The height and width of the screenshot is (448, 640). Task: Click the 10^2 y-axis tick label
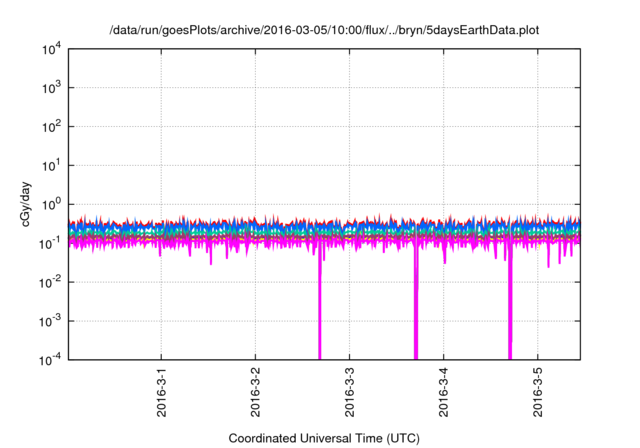[x=51, y=126]
